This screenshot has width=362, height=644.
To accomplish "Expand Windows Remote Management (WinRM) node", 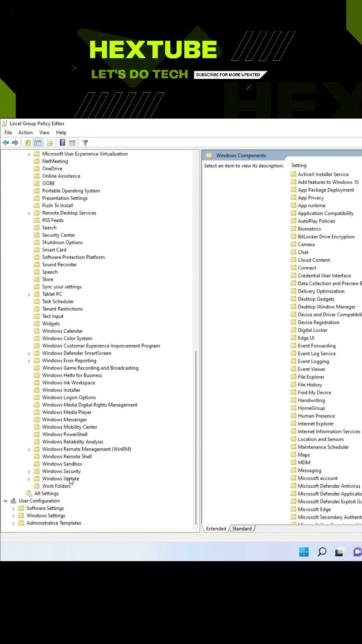I will pos(29,449).
